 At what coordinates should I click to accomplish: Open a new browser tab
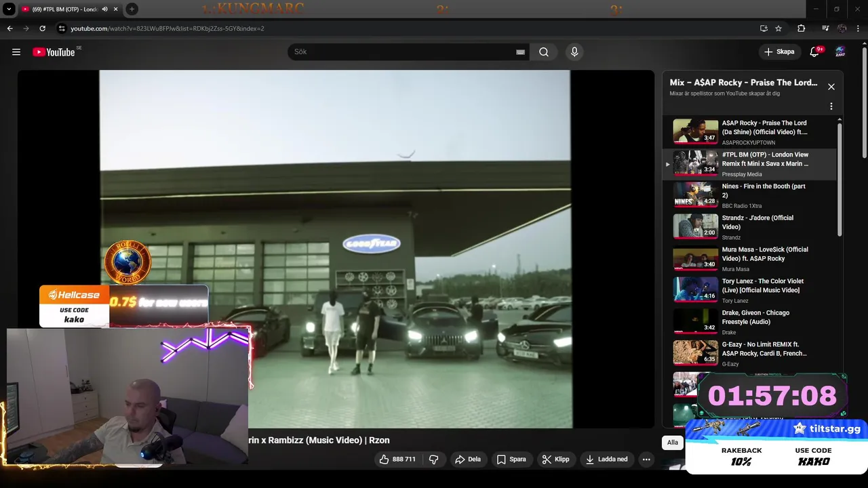tap(132, 9)
